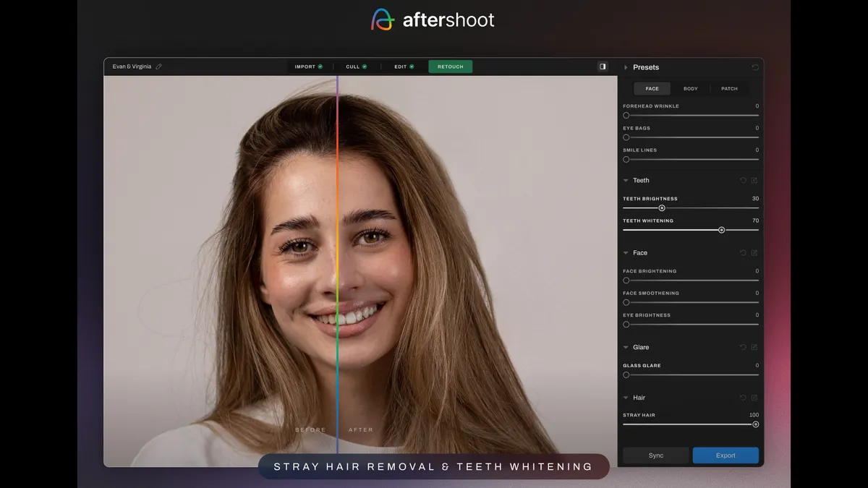Collapse the Glare section
This screenshot has height=488, width=868.
click(626, 348)
